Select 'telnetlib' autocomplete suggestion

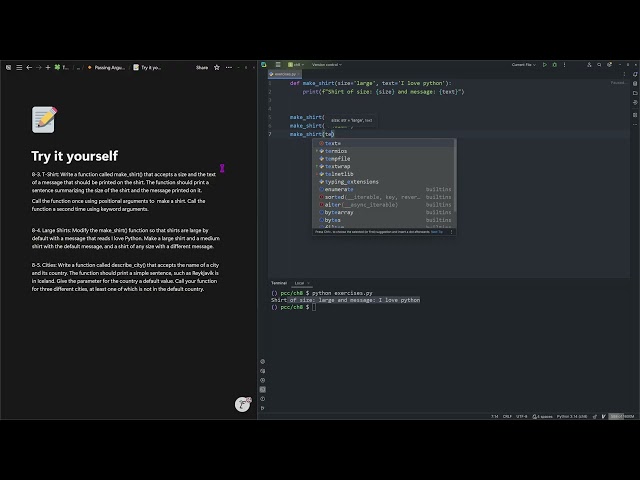tap(384, 174)
